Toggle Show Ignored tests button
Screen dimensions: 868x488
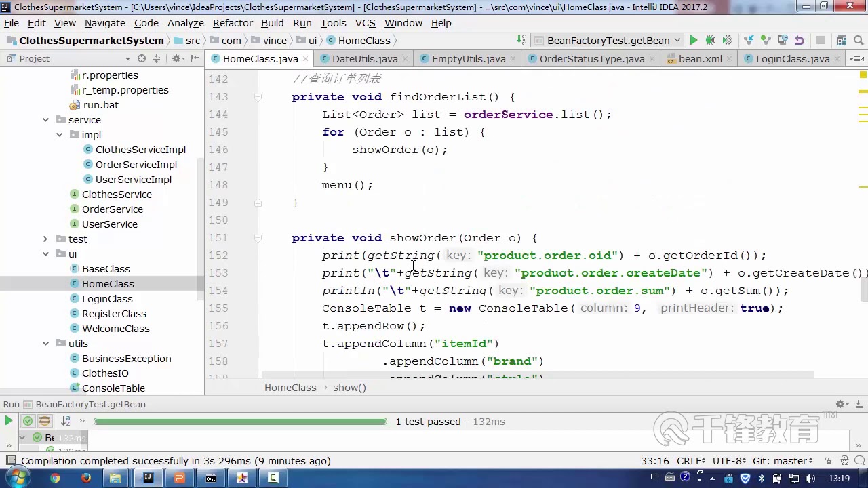point(44,421)
